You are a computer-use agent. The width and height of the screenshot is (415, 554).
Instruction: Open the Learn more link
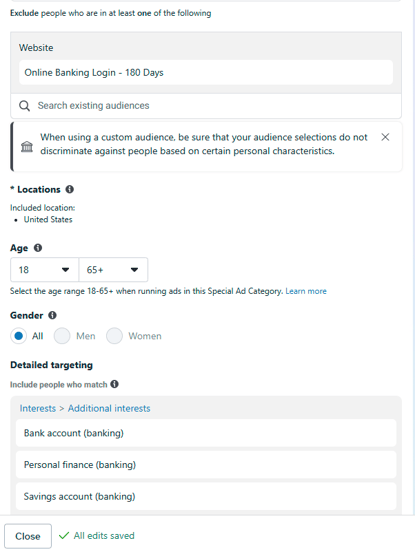306,291
